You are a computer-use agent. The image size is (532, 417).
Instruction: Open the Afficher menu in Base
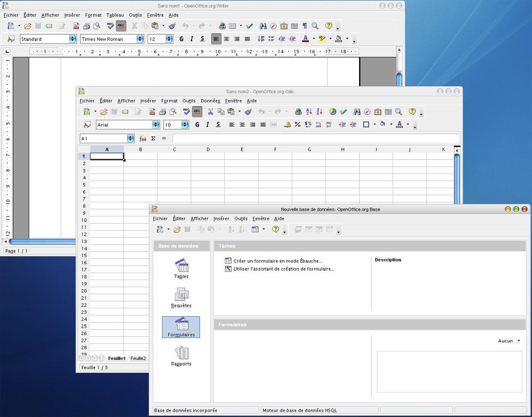(x=199, y=219)
